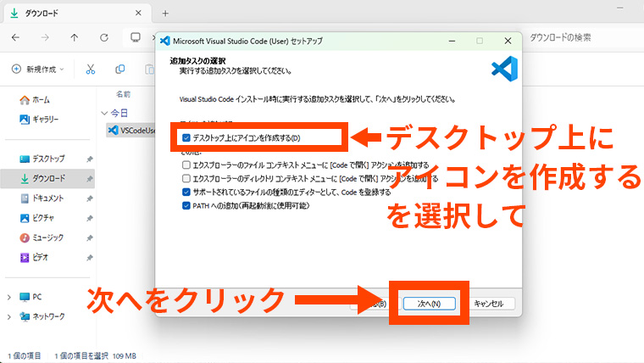Click the forward navigation arrow
The image size is (644, 363).
click(46, 37)
